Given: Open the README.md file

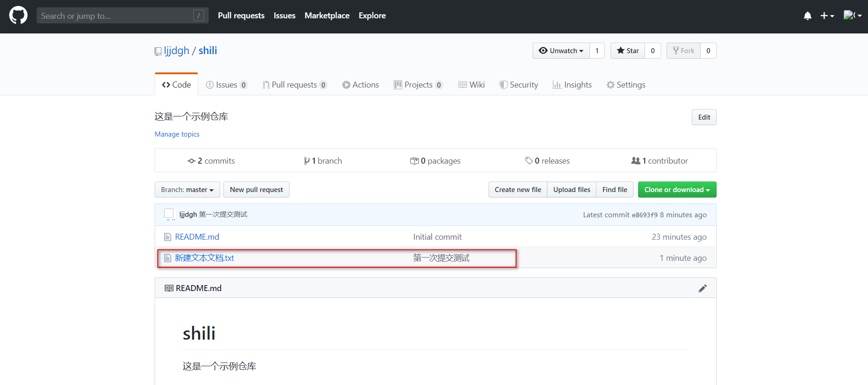Looking at the screenshot, I should 197,237.
